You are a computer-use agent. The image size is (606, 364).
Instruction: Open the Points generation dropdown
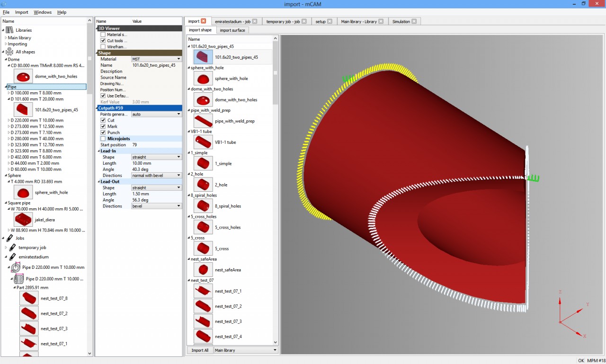click(x=156, y=114)
